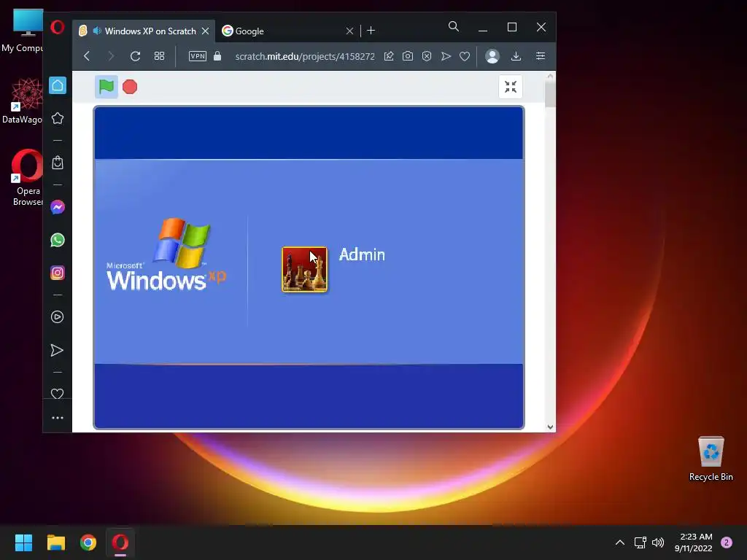
Task: Click the red stop button
Action: (130, 87)
